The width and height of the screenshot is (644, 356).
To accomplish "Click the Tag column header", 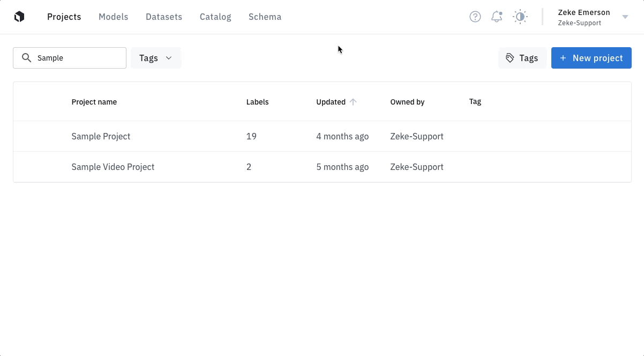I will tap(475, 101).
